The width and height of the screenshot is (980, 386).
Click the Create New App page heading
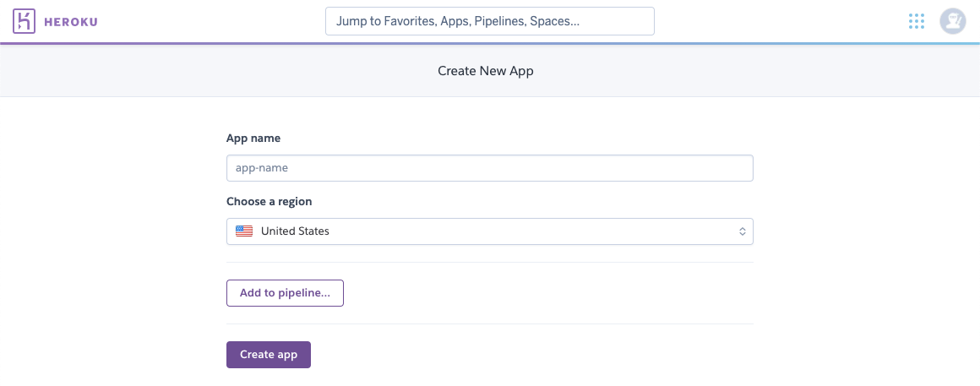point(486,72)
